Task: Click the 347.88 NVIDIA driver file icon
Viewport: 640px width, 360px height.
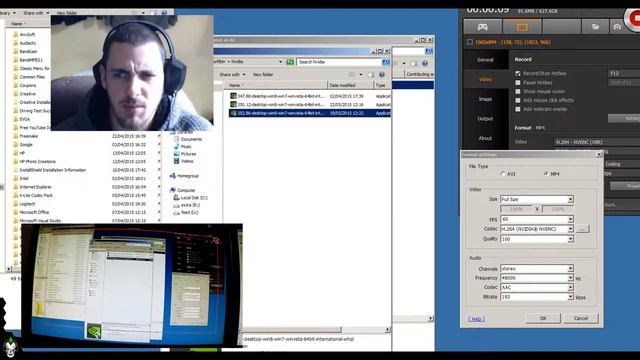Action: pos(233,96)
